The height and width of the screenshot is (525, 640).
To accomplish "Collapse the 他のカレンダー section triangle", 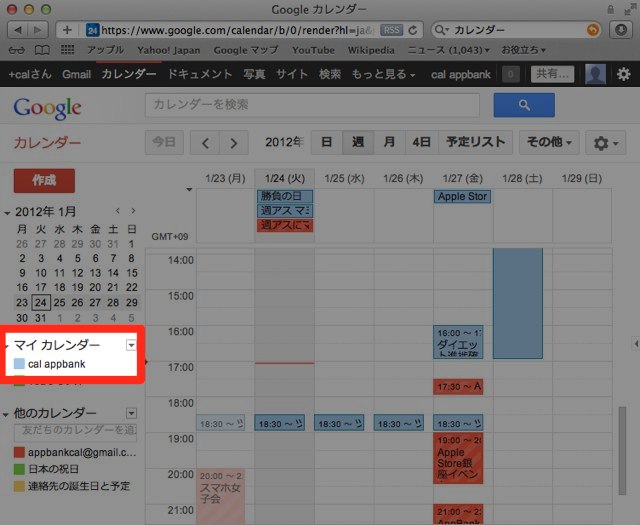I will 6,414.
